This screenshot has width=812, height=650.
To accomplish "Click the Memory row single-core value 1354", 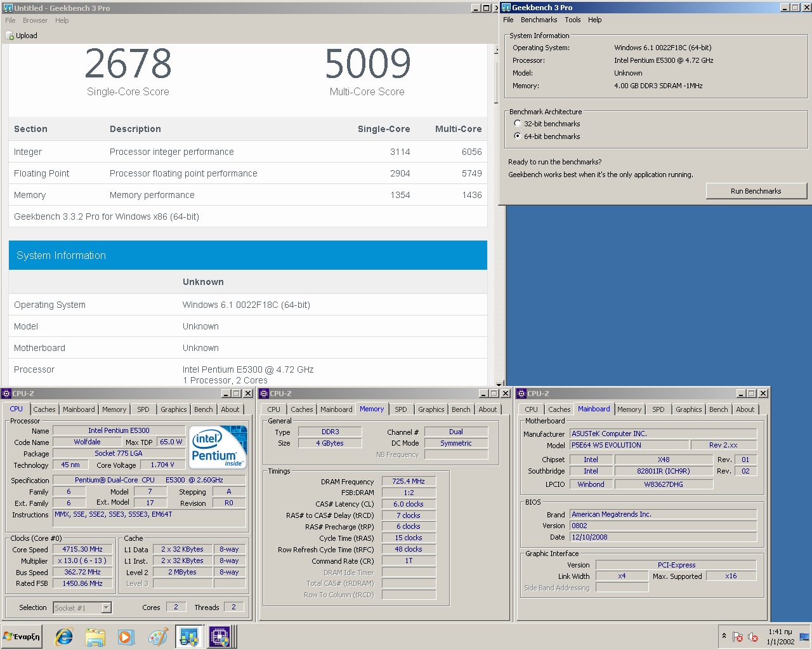I will coord(400,195).
